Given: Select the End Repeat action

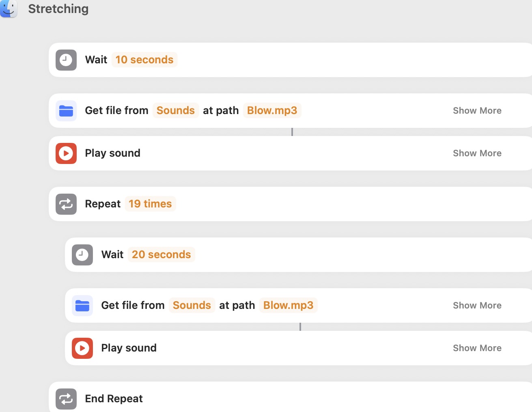Looking at the screenshot, I should [114, 399].
